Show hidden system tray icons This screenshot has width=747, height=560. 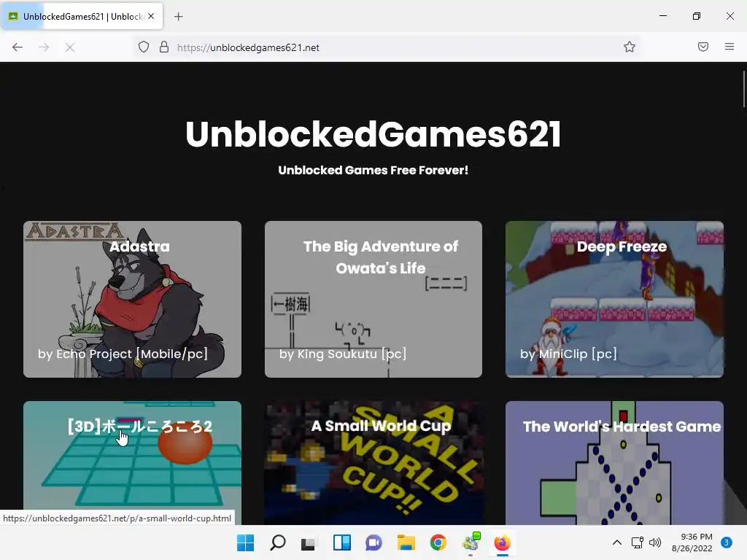(x=617, y=542)
